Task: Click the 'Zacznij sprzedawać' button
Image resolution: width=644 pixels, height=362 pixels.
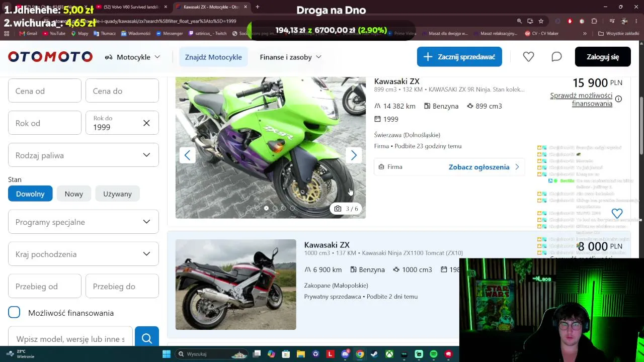Action: pos(459,57)
